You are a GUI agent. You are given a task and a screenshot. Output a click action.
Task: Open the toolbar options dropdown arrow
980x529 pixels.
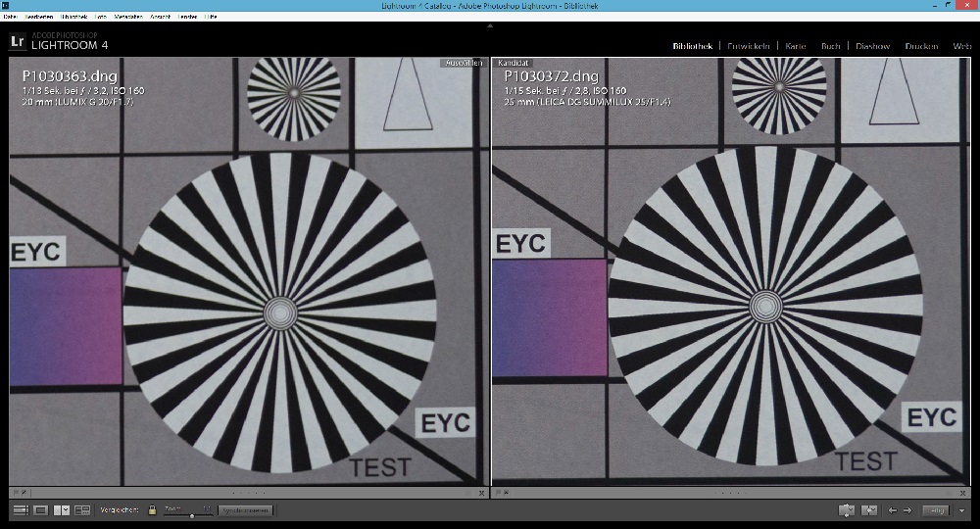point(962,510)
